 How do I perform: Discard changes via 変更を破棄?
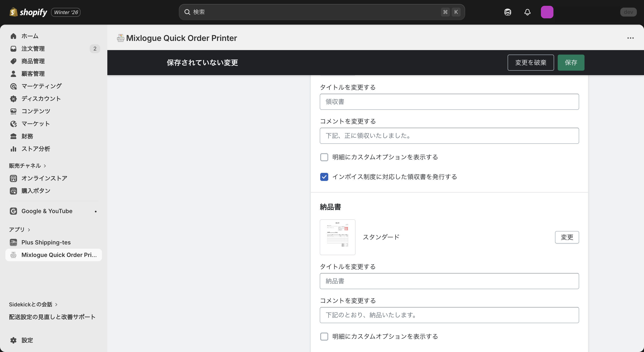click(x=530, y=62)
